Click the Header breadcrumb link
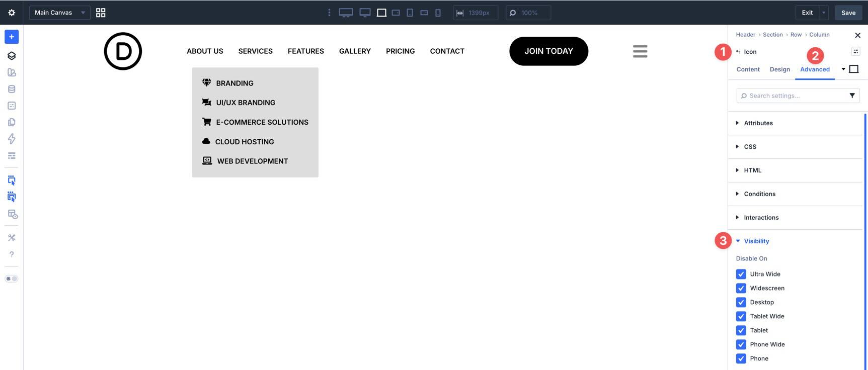 (x=745, y=35)
